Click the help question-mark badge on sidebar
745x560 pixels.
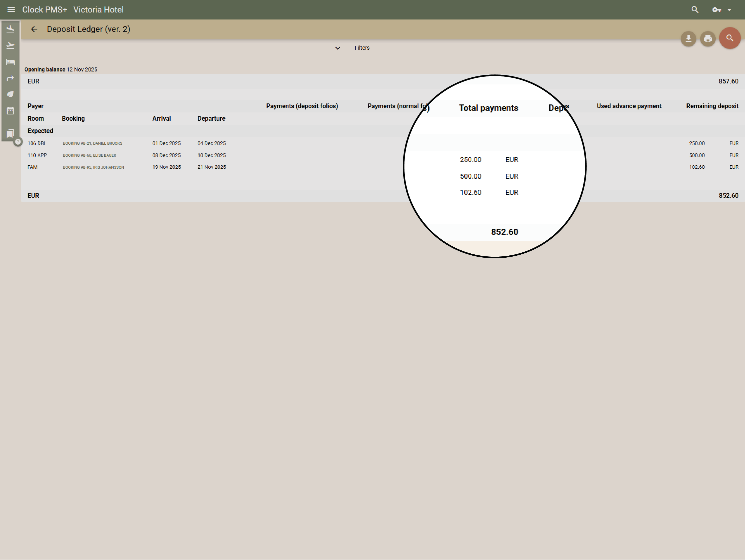18,142
